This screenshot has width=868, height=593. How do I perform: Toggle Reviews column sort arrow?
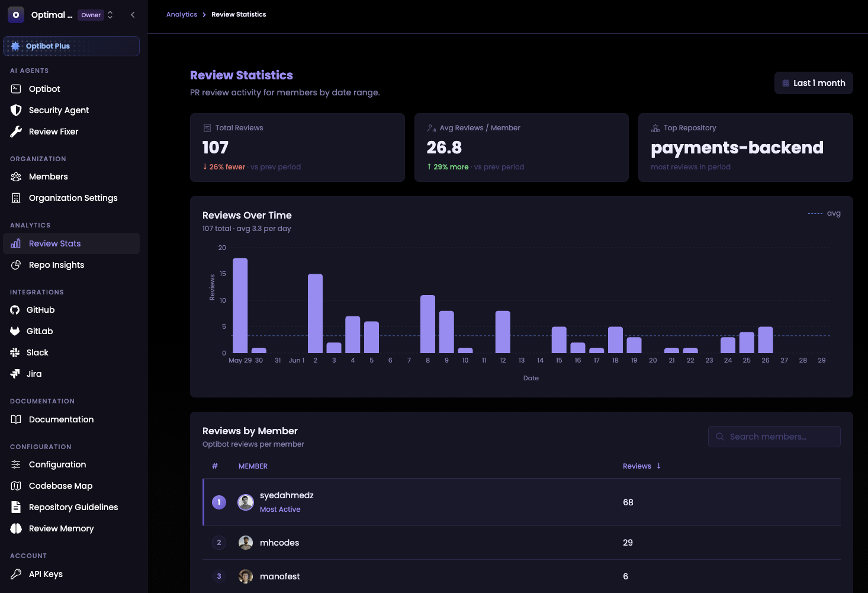click(658, 466)
